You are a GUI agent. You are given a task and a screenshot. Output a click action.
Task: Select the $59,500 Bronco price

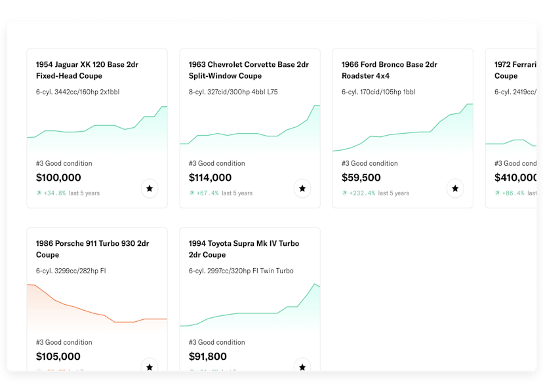361,178
